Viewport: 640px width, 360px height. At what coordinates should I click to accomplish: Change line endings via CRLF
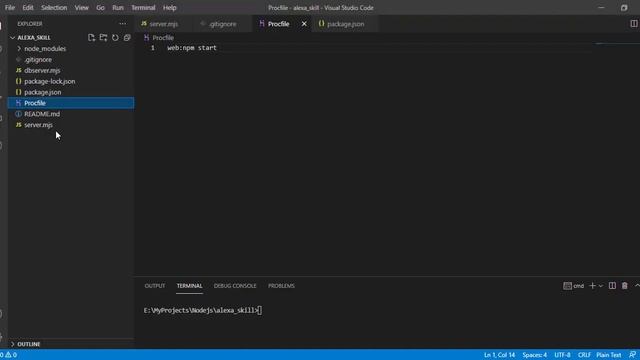[x=584, y=355]
